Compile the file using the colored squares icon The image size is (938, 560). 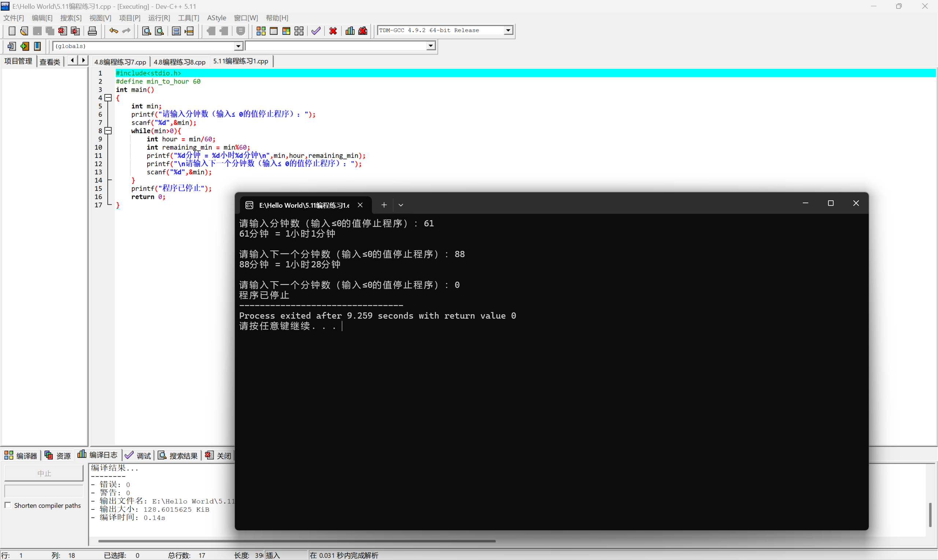[261, 31]
